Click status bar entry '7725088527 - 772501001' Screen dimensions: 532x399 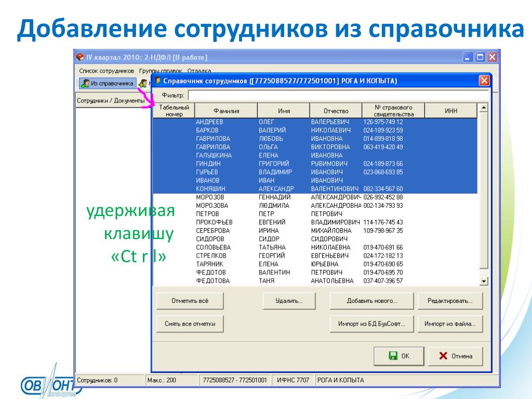tap(235, 380)
